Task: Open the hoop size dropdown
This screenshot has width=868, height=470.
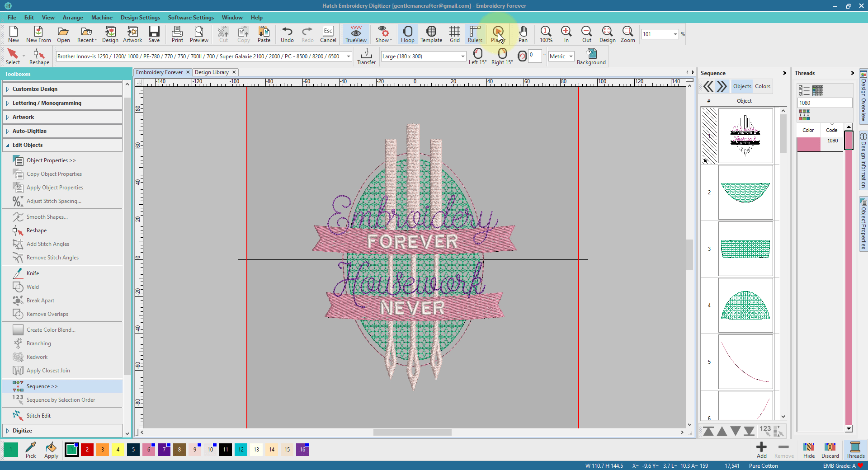Action: 463,56
